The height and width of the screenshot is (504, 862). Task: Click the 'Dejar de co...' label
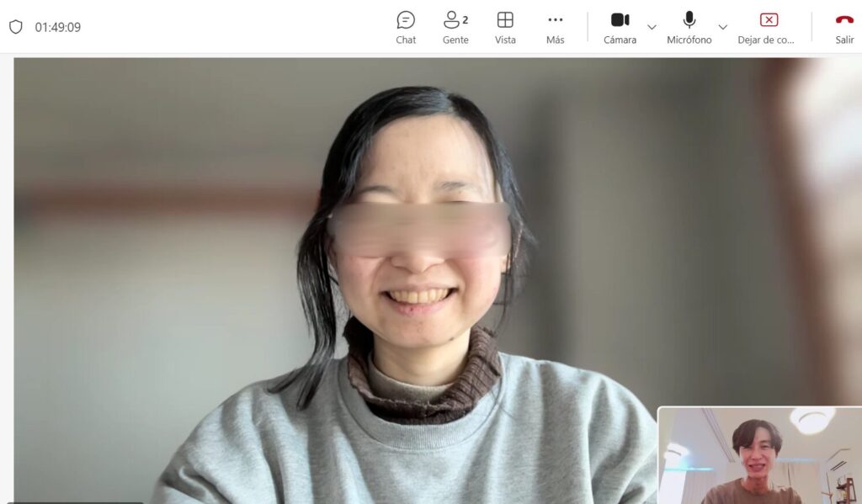pos(765,40)
